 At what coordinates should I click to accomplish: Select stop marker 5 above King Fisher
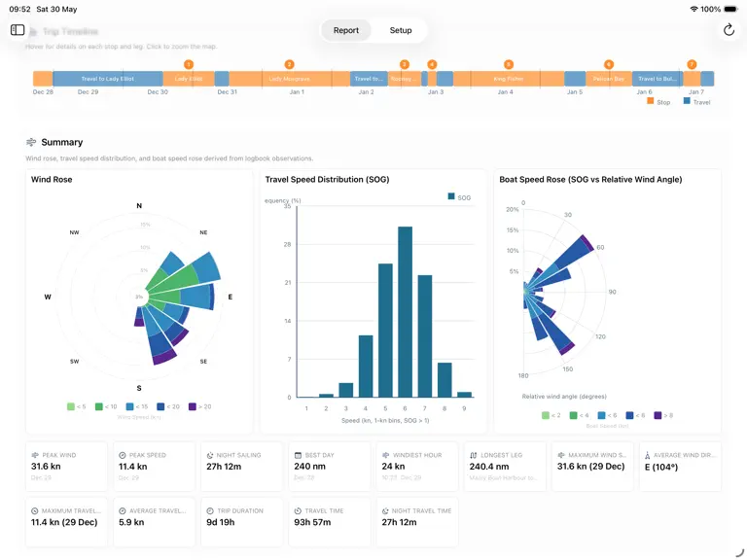point(509,64)
